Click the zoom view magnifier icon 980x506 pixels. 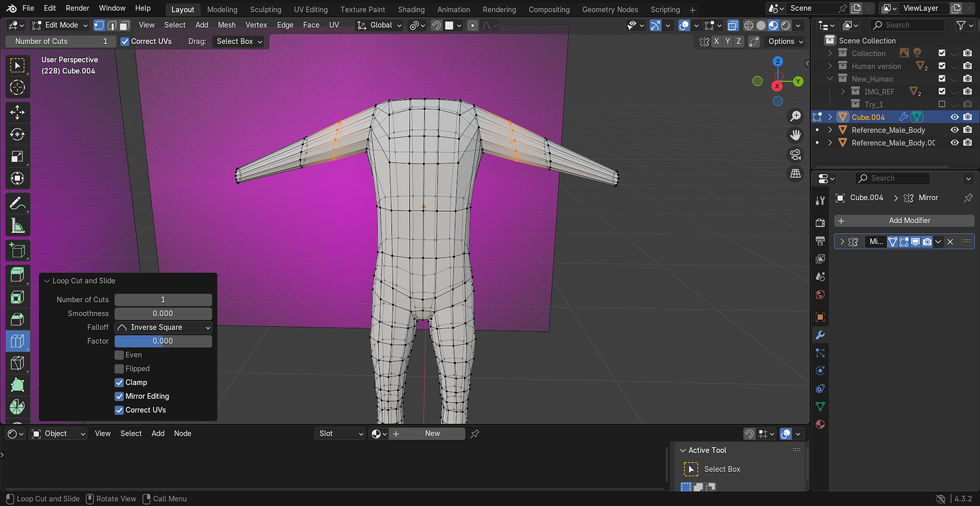[x=795, y=116]
